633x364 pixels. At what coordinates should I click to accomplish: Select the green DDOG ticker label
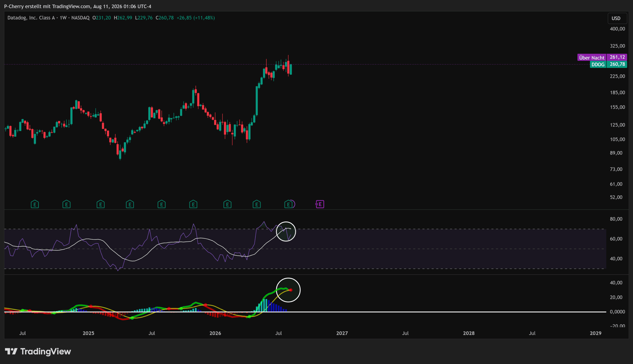click(598, 65)
